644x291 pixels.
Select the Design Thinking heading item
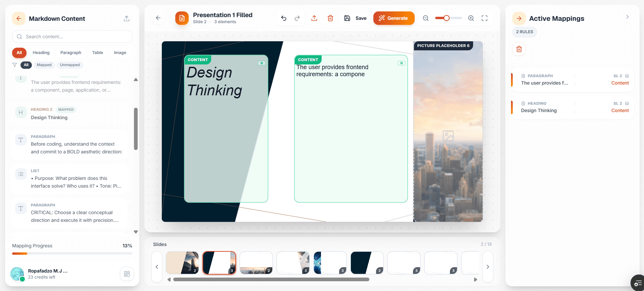(69, 113)
